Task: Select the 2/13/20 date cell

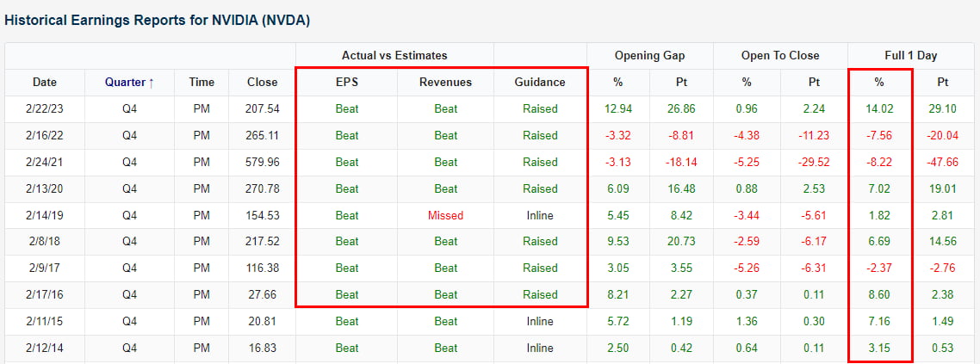Action: pos(45,188)
